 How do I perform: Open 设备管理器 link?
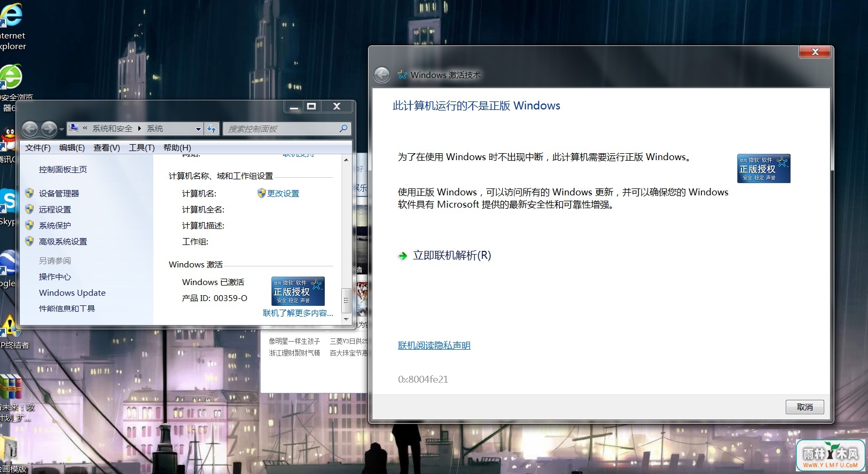[x=59, y=193]
